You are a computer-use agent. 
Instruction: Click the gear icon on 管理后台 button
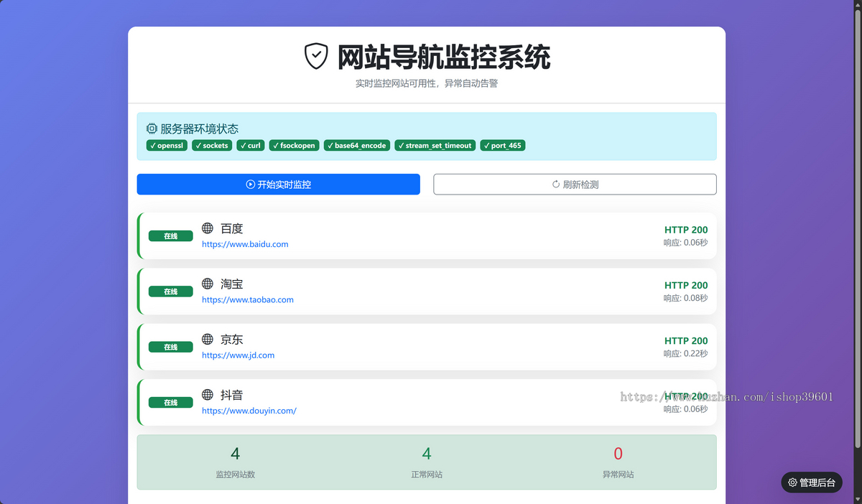[x=792, y=482]
